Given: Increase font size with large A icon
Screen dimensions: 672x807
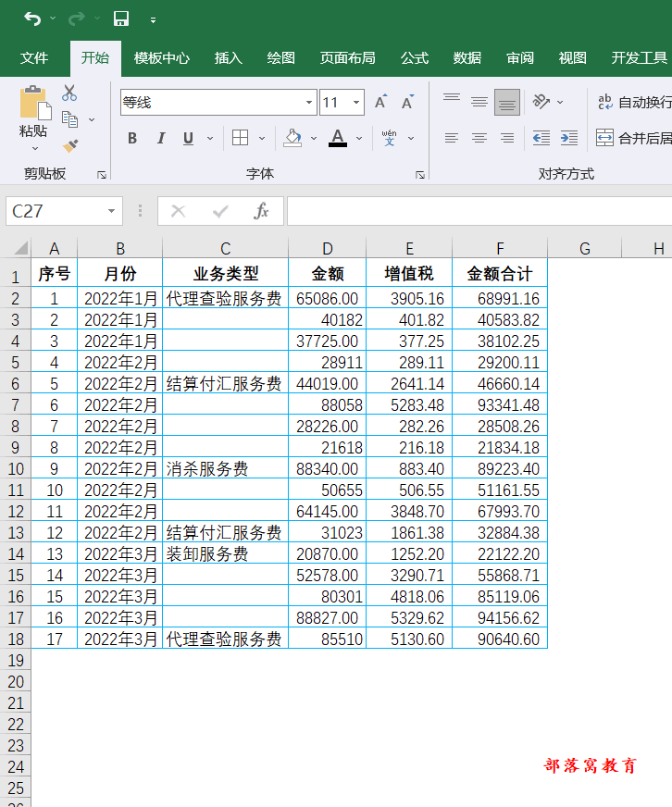Looking at the screenshot, I should pyautogui.click(x=380, y=102).
